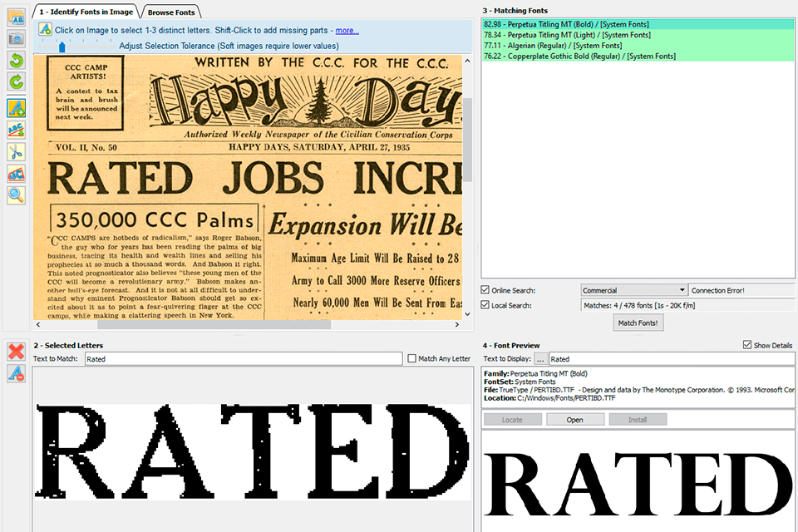
Task: Click the camera screen capture icon
Action: (16, 38)
